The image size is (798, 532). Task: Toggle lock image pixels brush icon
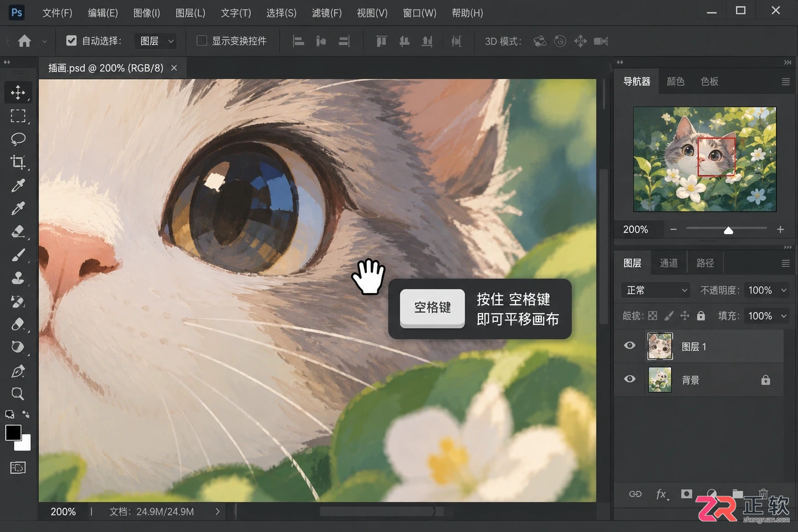[x=669, y=316]
